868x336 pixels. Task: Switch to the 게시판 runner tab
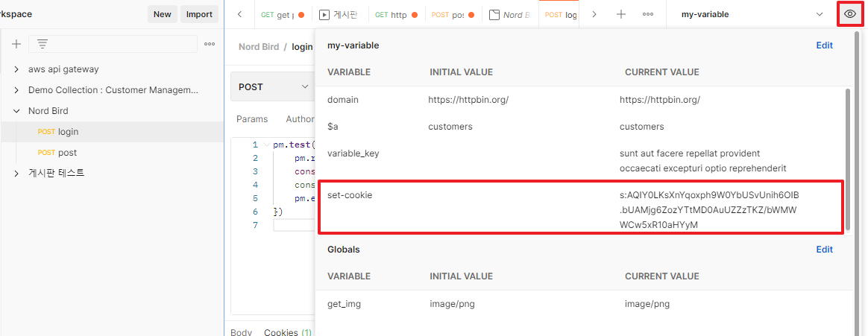[x=339, y=15]
